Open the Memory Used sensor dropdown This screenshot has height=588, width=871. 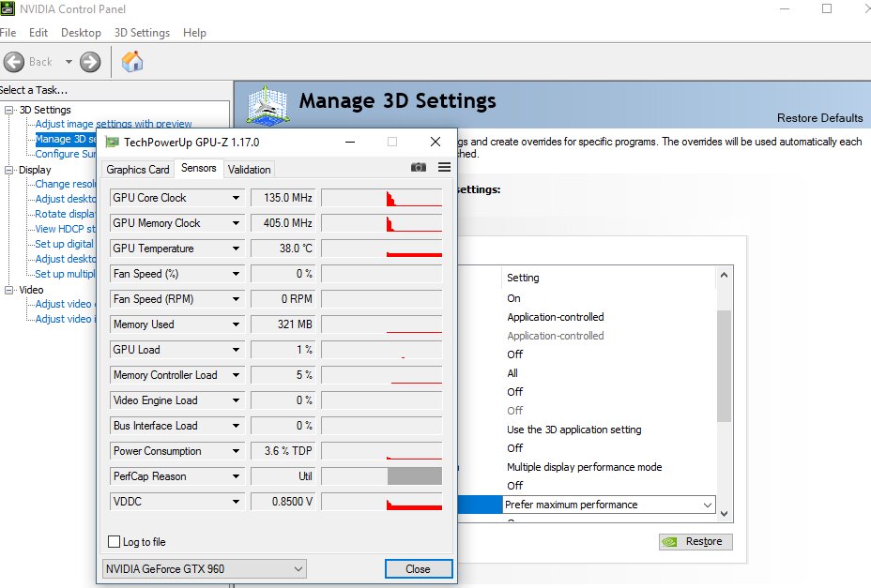(236, 324)
